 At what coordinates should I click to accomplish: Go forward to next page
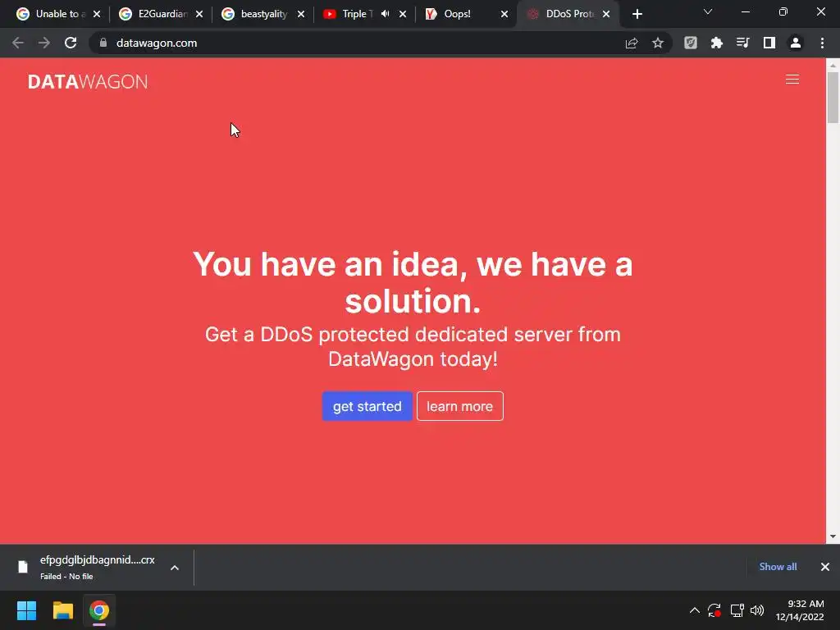44,43
